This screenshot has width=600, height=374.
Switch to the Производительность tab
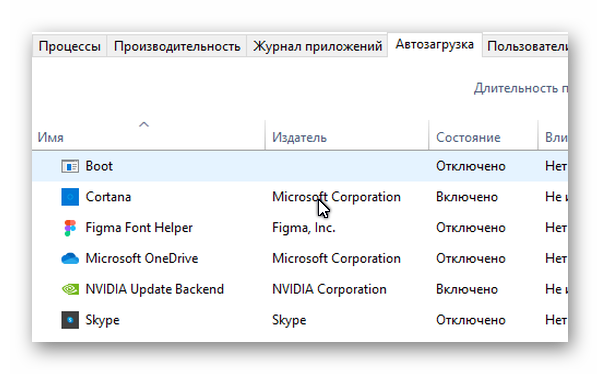(x=177, y=46)
